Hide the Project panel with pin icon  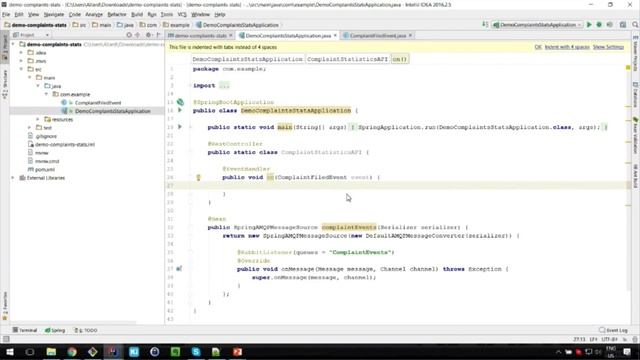[x=158, y=35]
